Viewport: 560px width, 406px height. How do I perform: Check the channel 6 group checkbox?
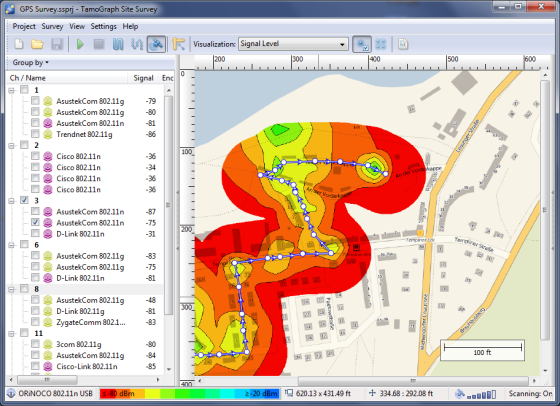pos(24,245)
